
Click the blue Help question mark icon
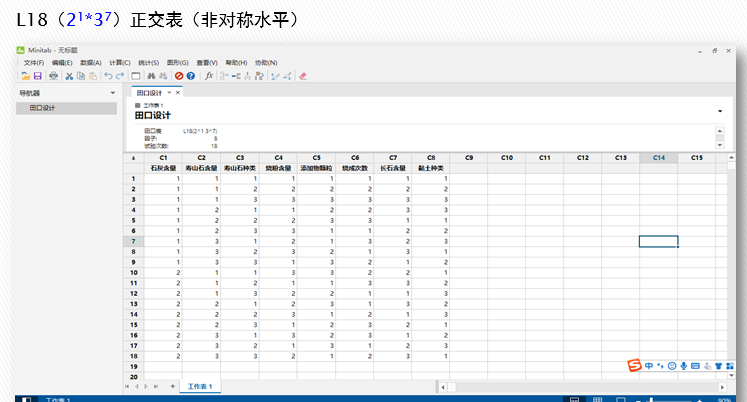pyautogui.click(x=191, y=76)
